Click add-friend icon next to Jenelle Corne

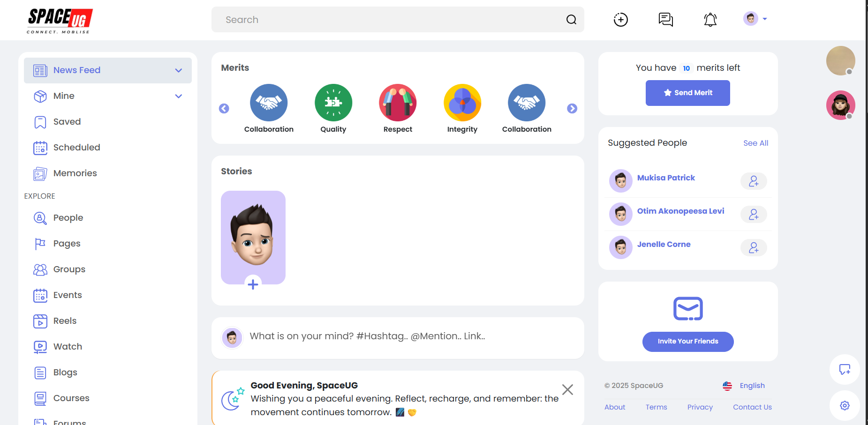(753, 248)
